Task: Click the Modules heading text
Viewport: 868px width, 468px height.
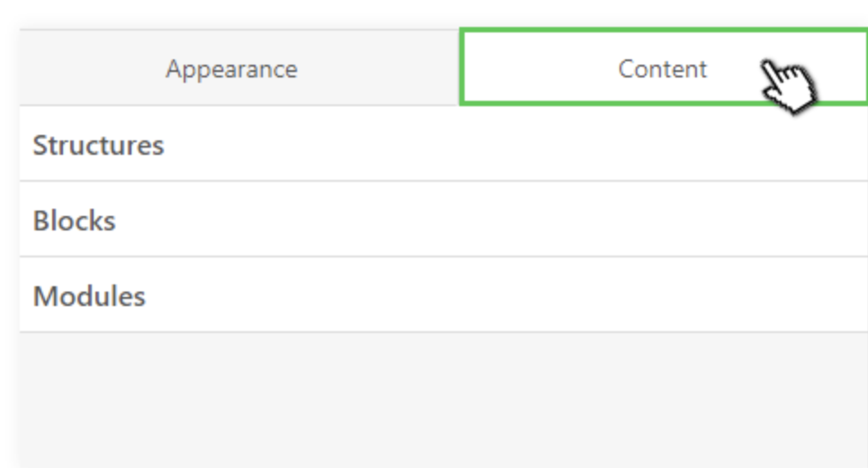Action: pos(89,296)
